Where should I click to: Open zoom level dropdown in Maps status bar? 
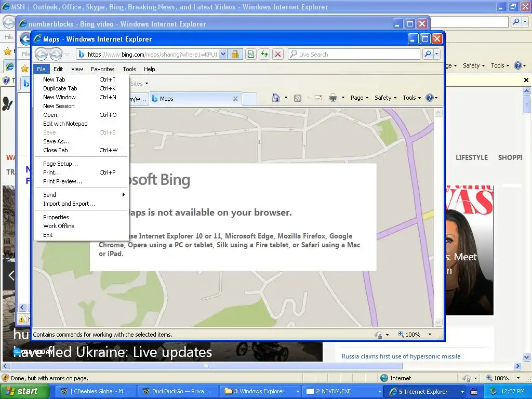point(430,335)
